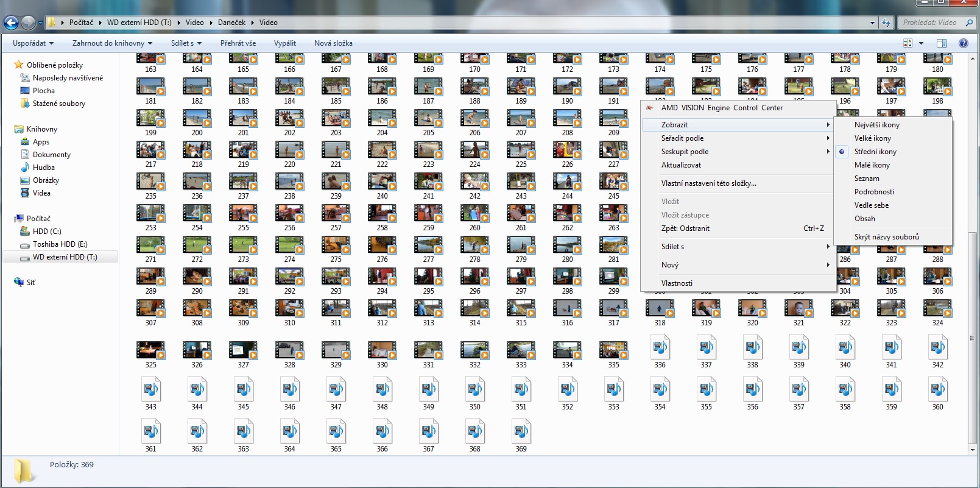Select the media file icon 369
This screenshot has width=980, height=488.
click(521, 431)
